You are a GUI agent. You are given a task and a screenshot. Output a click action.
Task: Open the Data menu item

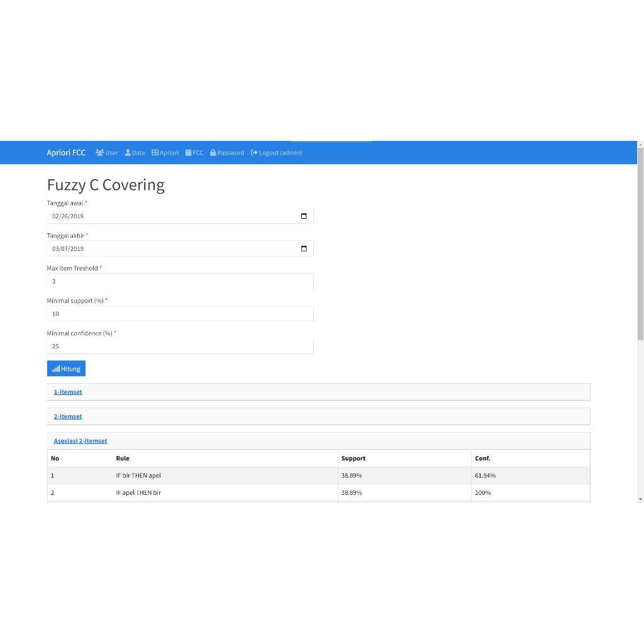(135, 153)
